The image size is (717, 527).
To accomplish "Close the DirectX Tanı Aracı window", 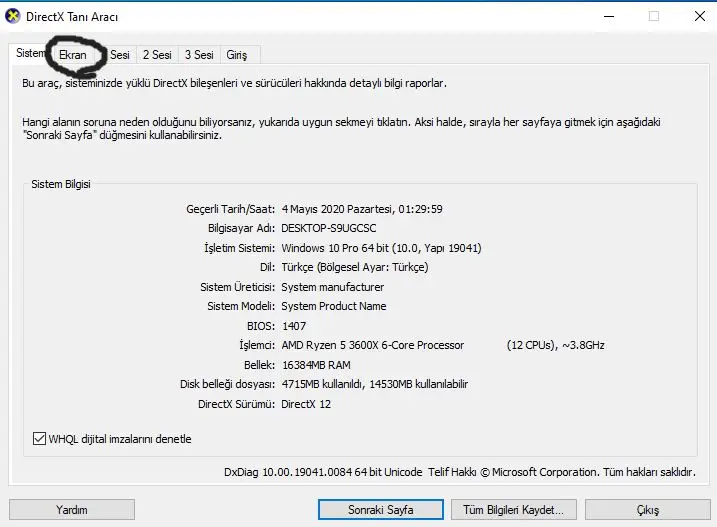I will [700, 16].
